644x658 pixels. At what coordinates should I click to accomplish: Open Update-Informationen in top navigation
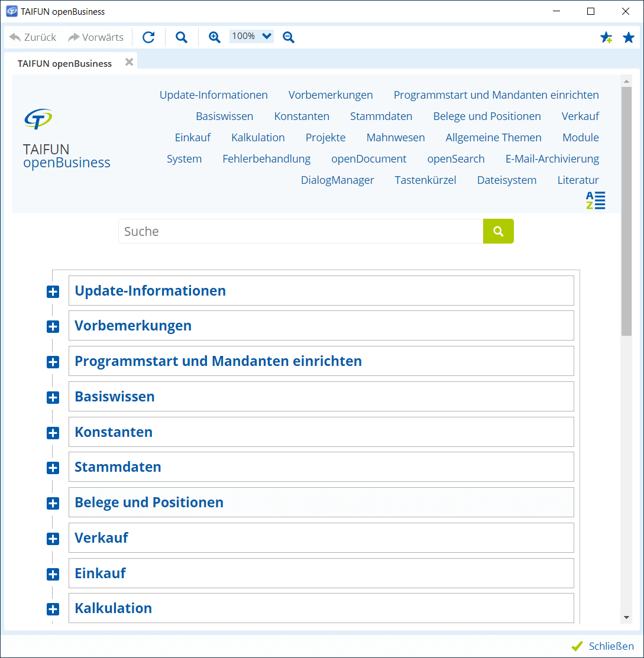[x=213, y=95]
